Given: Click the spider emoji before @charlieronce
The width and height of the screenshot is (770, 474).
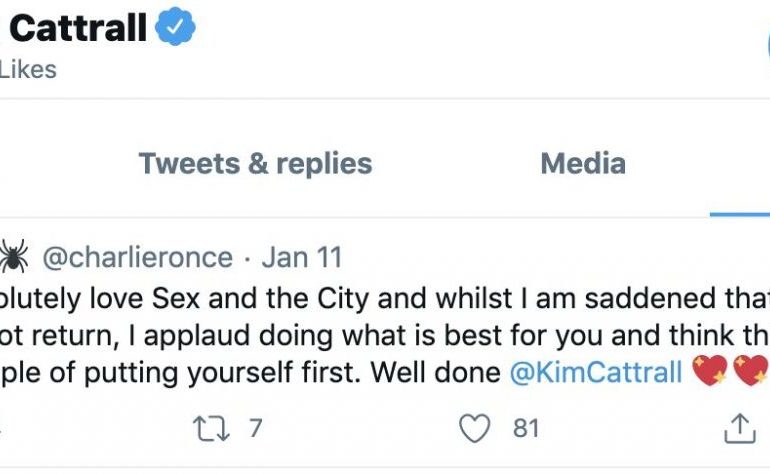Looking at the screenshot, I should coord(13,256).
